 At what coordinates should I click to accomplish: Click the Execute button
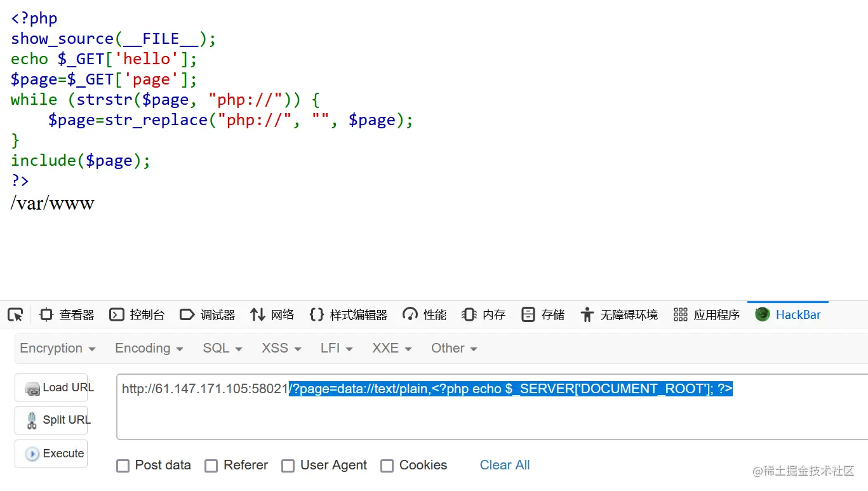point(51,454)
